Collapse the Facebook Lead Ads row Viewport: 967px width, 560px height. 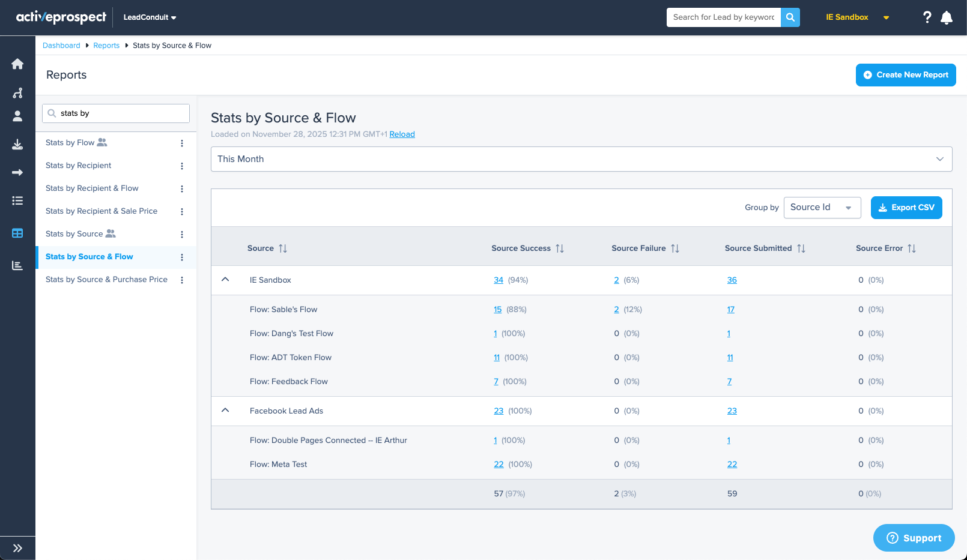225,411
